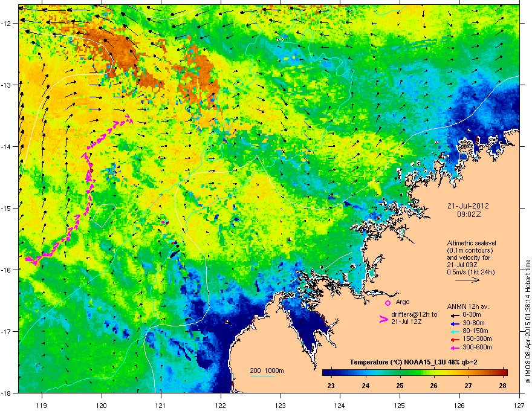This screenshot has width=532, height=411.
Task: Click the latitude axis label '-18'
Action: [x=6, y=393]
